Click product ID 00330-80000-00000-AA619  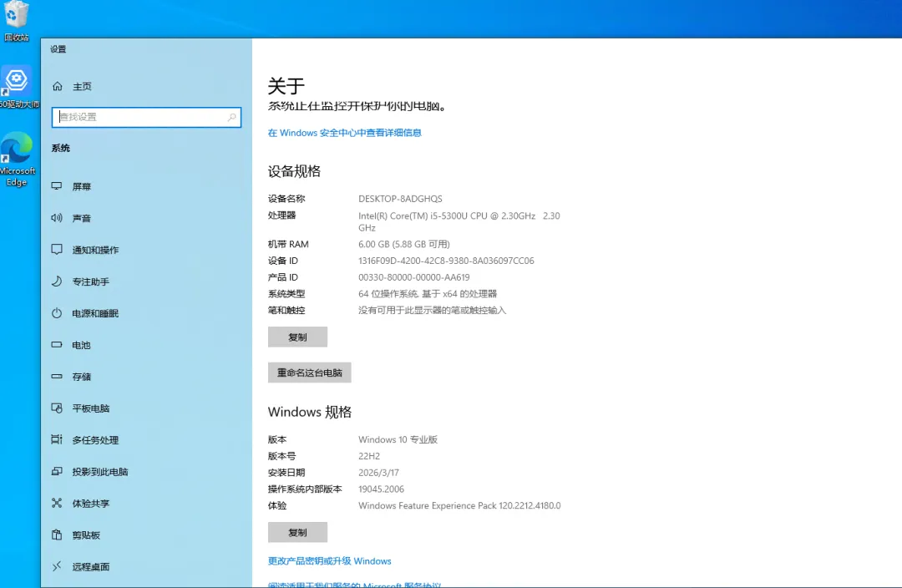[x=414, y=277]
